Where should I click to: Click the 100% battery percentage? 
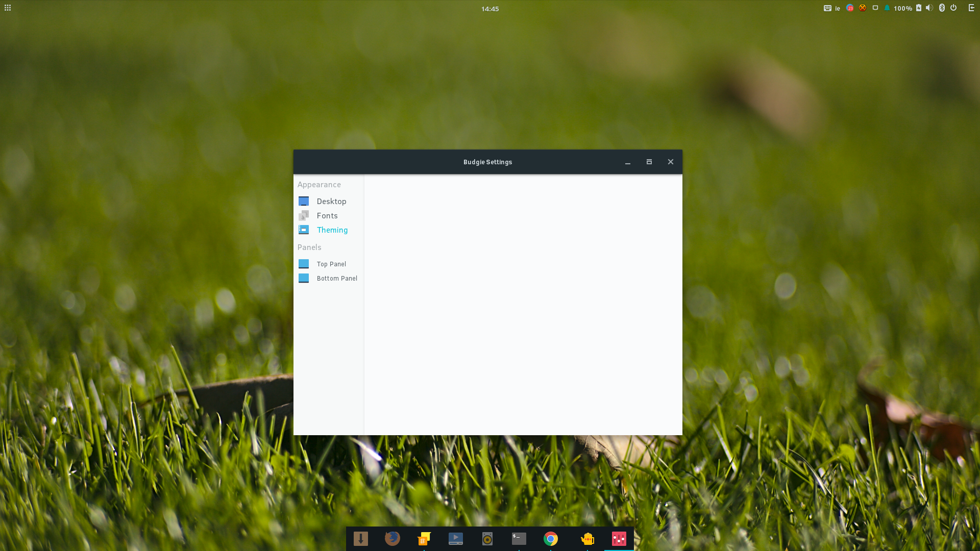coord(903,9)
